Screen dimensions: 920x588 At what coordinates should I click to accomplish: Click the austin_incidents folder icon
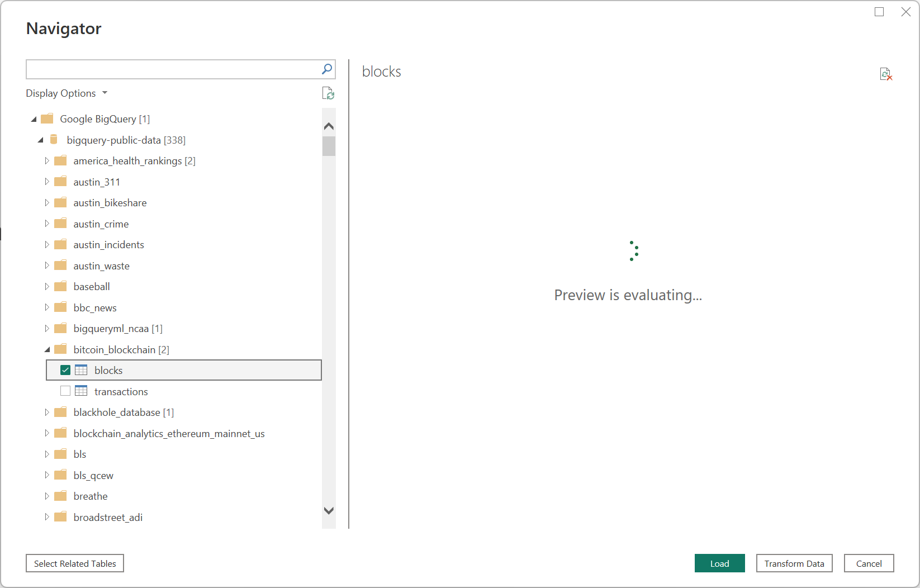pos(60,245)
